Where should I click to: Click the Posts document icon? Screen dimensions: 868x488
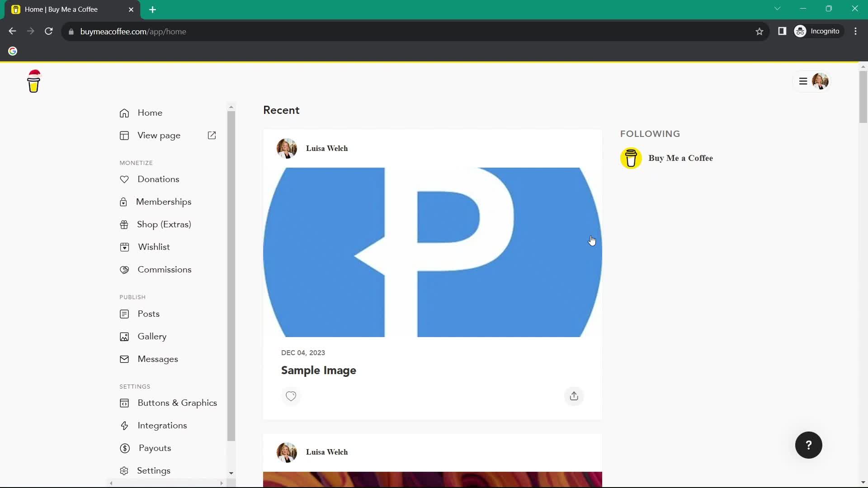click(124, 314)
